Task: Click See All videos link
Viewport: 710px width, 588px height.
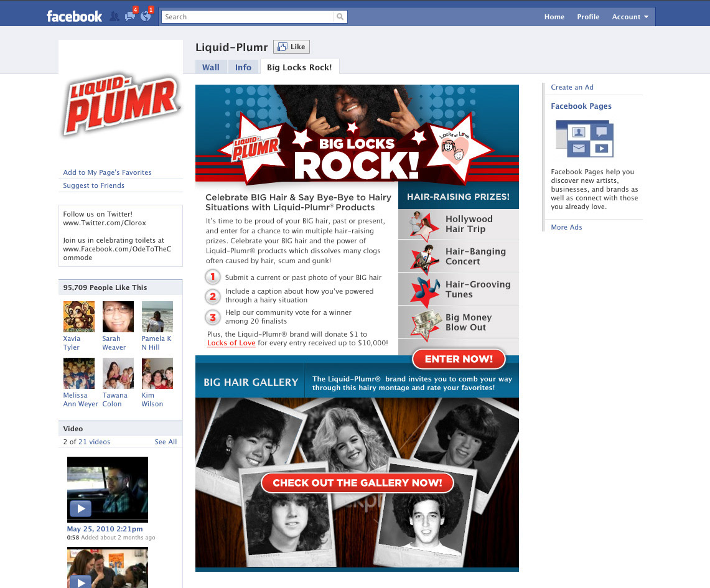Action: [x=166, y=442]
